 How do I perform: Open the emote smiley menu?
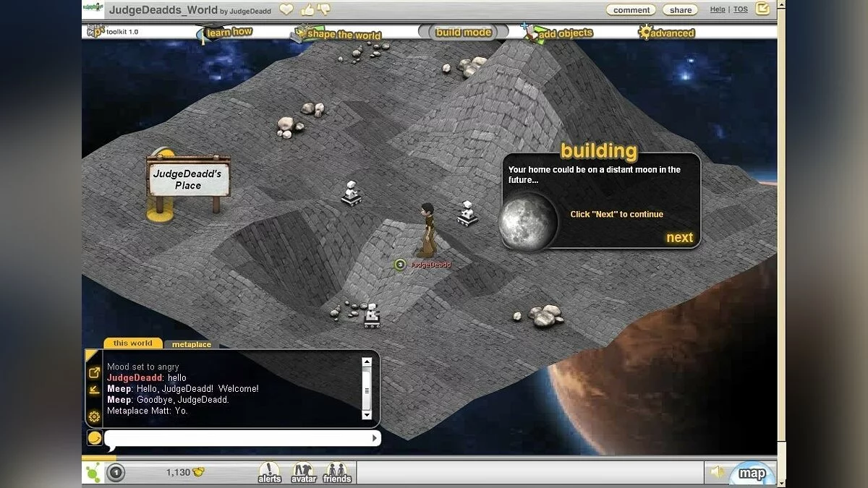click(94, 438)
